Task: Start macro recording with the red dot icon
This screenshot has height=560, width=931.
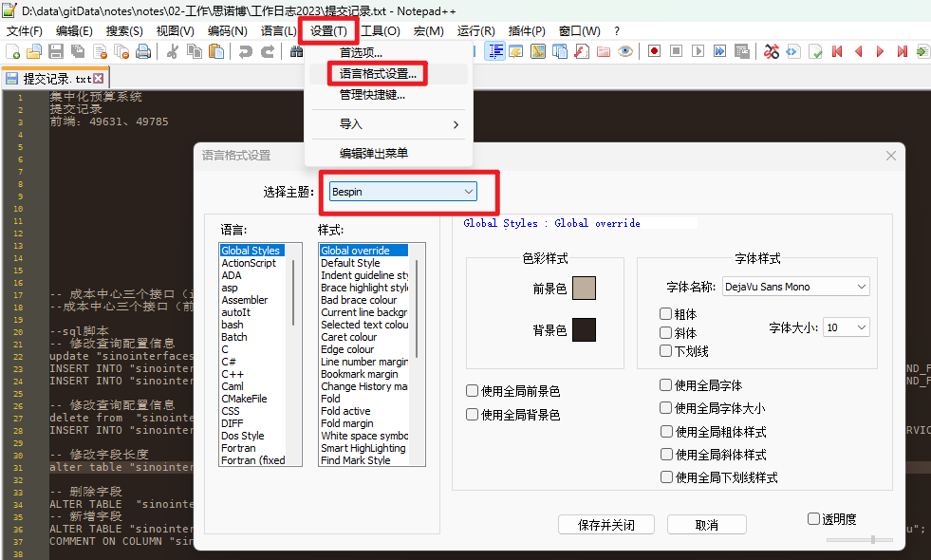Action: 655,51
